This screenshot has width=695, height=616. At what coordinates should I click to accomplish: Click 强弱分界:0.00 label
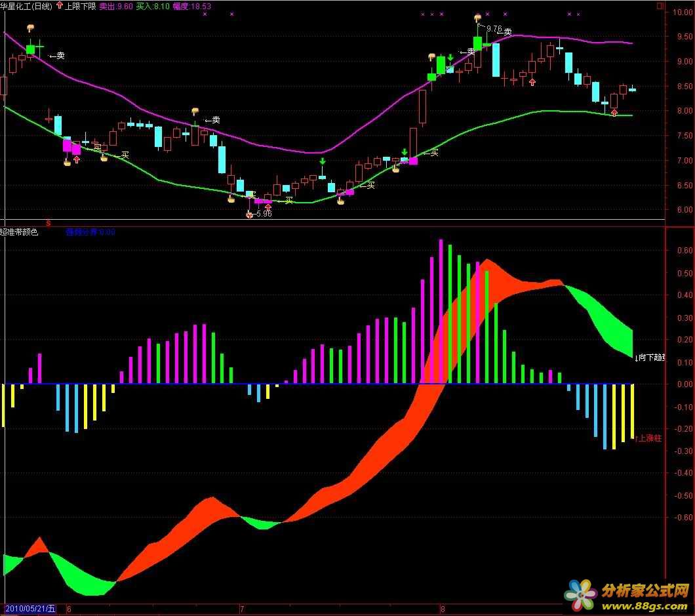[x=90, y=232]
